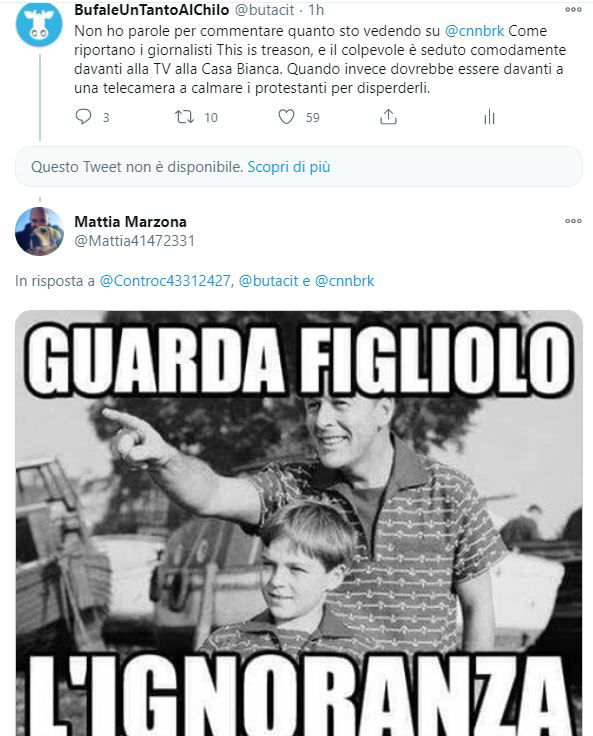Click the 1h timestamp of tweet
The height and width of the screenshot is (736, 593).
316,9
